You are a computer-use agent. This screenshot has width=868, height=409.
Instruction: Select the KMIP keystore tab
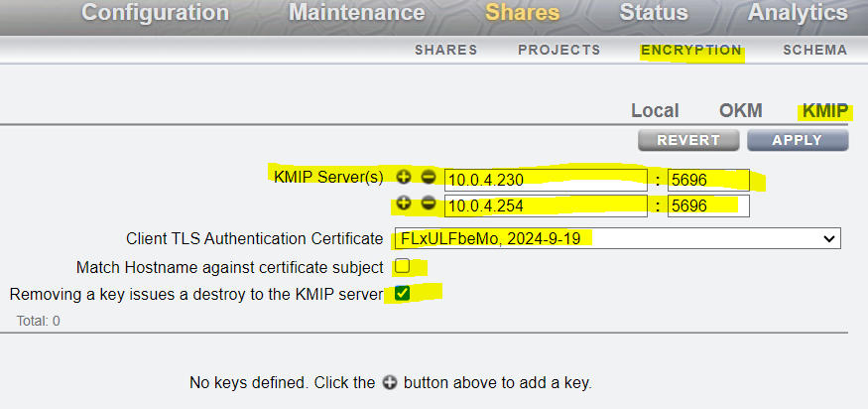coord(824,111)
